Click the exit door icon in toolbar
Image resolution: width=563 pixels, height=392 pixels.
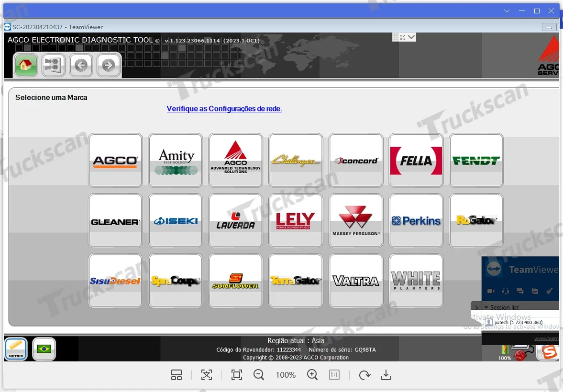(x=53, y=65)
